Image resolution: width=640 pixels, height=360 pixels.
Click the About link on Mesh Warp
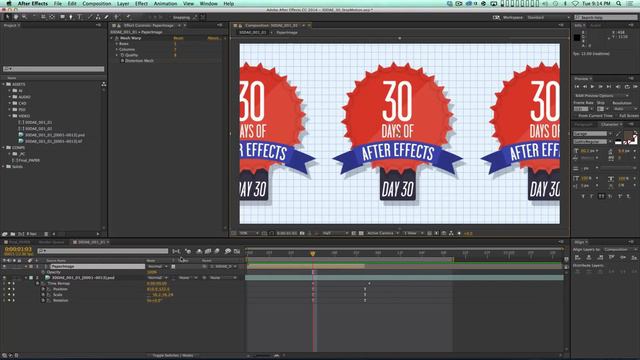(x=213, y=38)
